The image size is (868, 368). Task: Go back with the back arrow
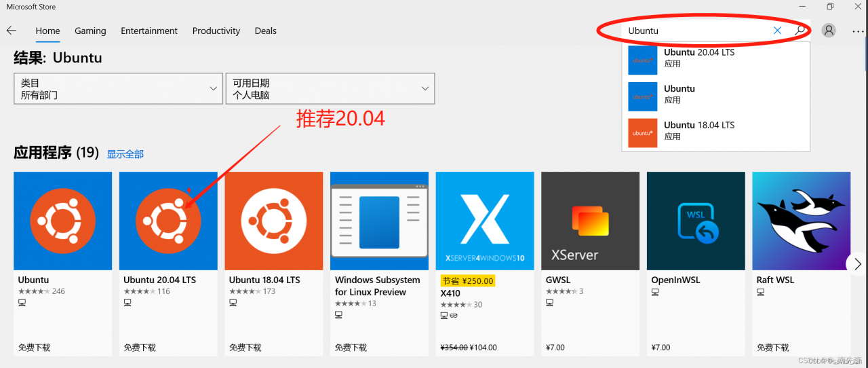click(x=12, y=31)
